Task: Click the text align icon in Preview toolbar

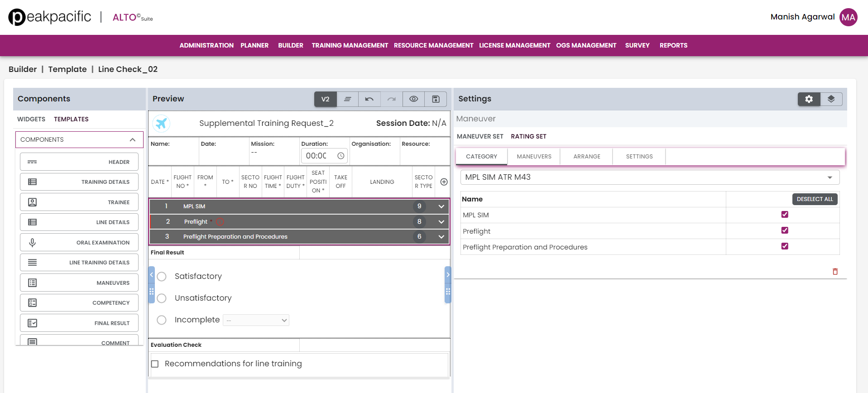Action: tap(347, 99)
